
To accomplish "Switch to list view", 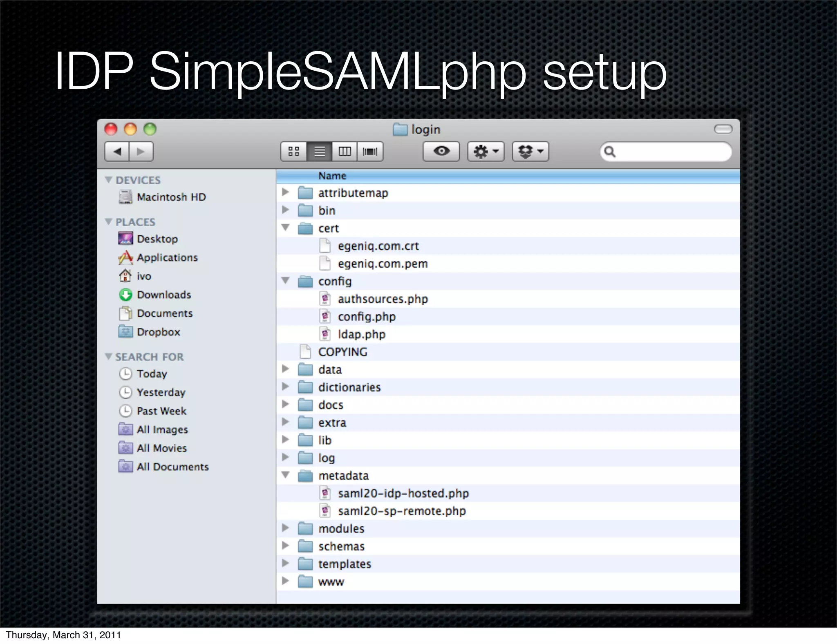I will tap(320, 152).
